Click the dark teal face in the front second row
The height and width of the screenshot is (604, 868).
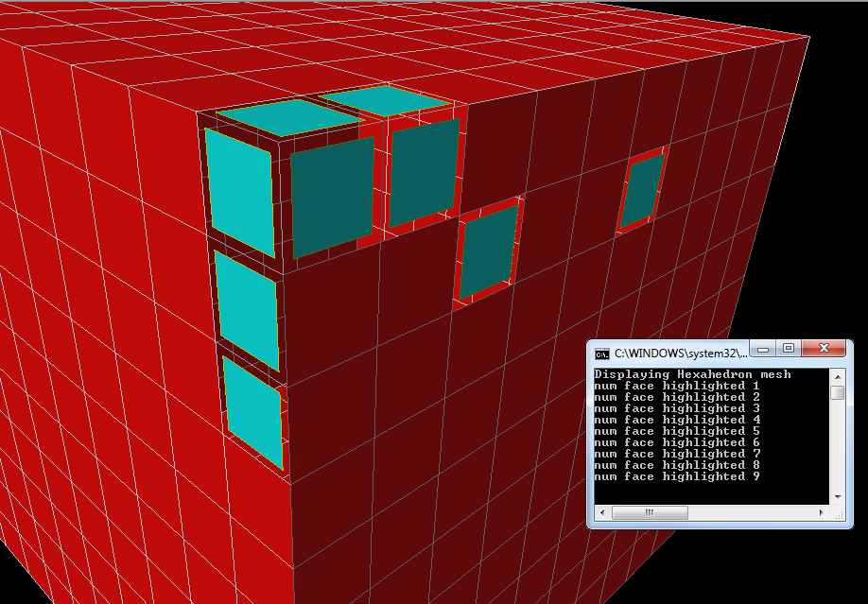tap(488, 251)
